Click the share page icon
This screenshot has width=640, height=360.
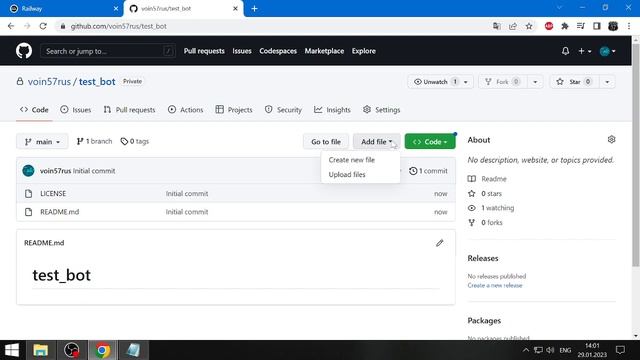click(513, 26)
